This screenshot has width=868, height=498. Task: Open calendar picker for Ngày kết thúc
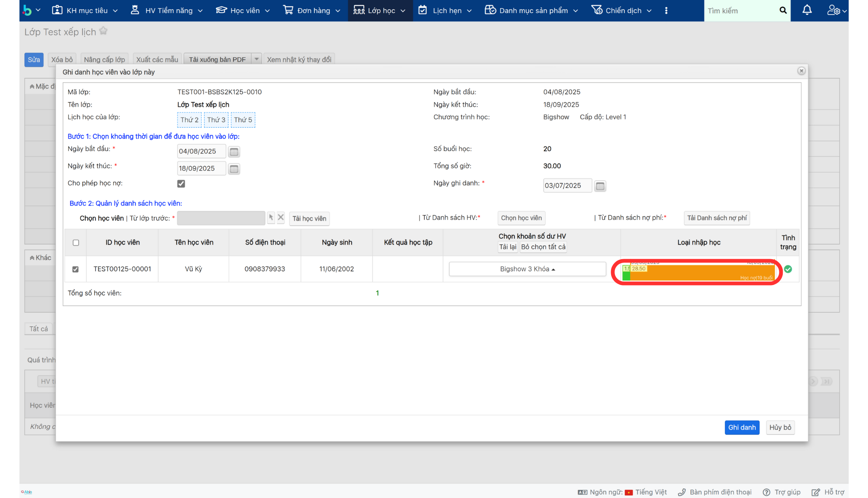pyautogui.click(x=234, y=169)
